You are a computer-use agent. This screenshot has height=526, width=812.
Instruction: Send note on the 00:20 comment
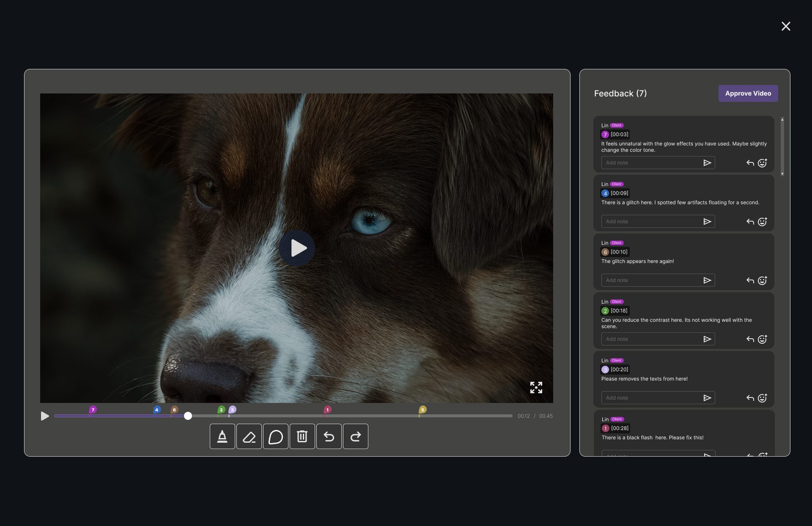point(707,398)
